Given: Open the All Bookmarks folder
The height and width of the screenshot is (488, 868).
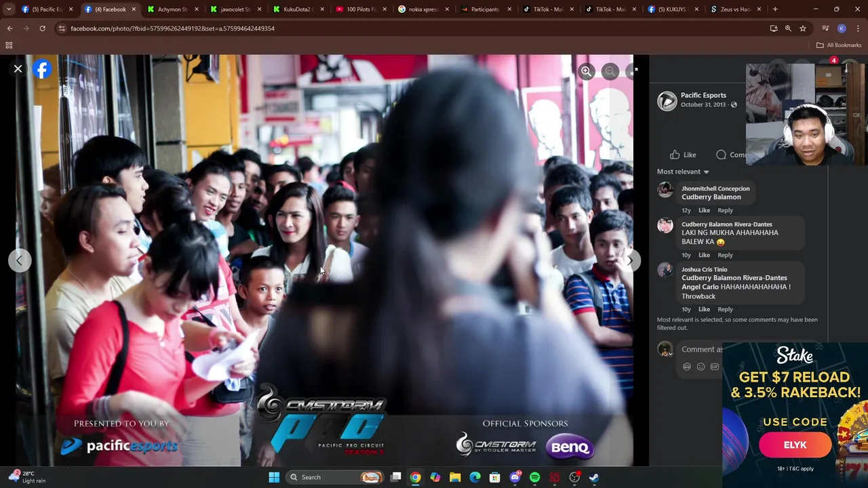Looking at the screenshot, I should (839, 45).
